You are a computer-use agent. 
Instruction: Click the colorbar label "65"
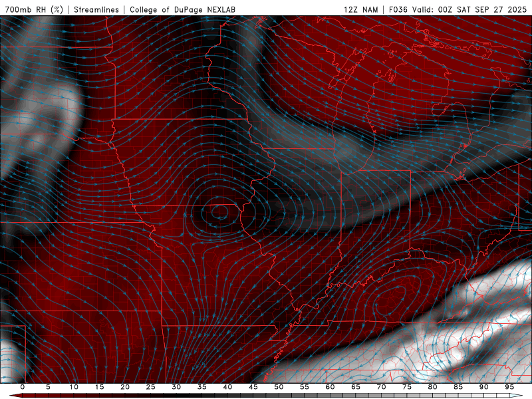355,387
